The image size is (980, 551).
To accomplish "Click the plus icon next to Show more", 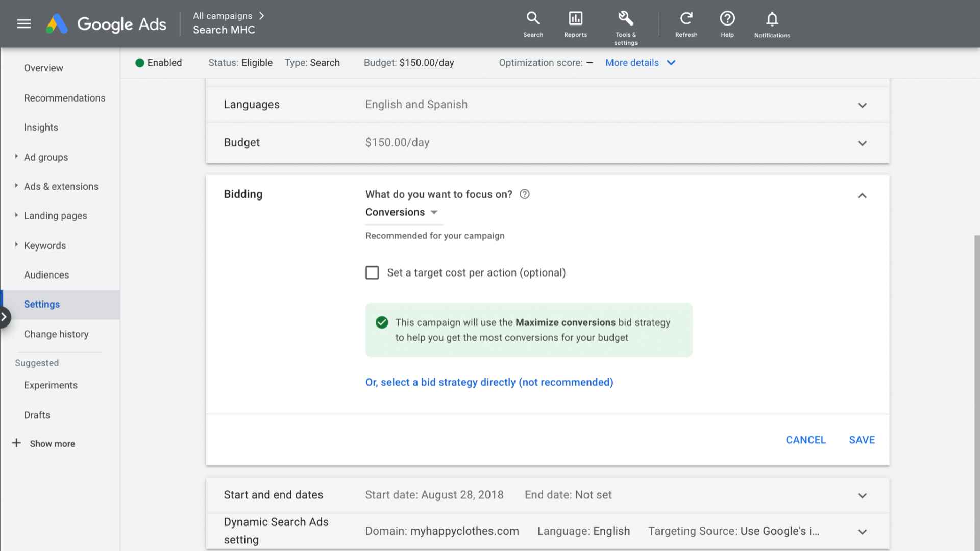I will coord(16,443).
